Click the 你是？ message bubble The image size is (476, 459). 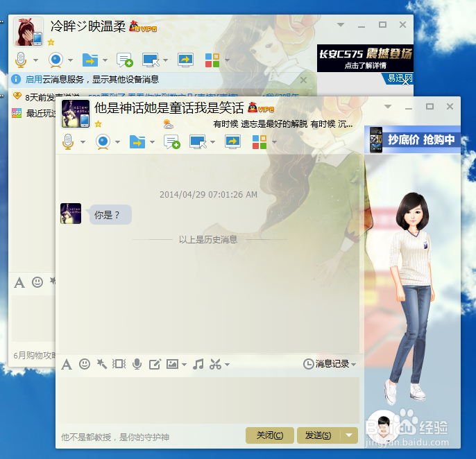pos(110,215)
